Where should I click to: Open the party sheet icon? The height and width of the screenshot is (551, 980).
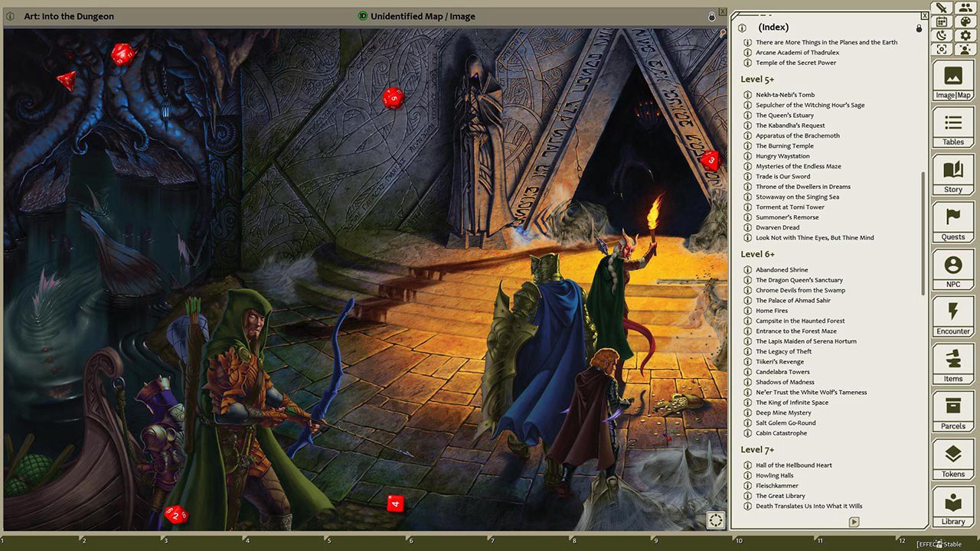[966, 8]
